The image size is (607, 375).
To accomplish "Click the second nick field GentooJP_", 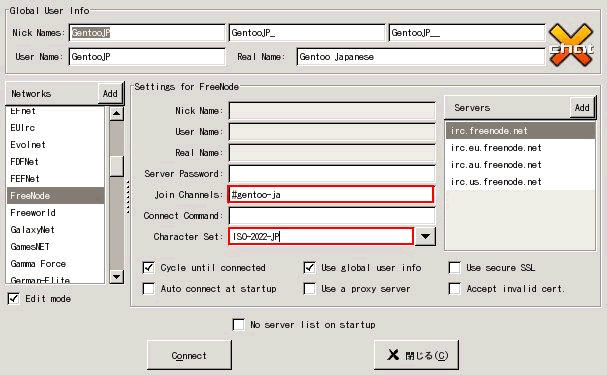I will pos(307,33).
